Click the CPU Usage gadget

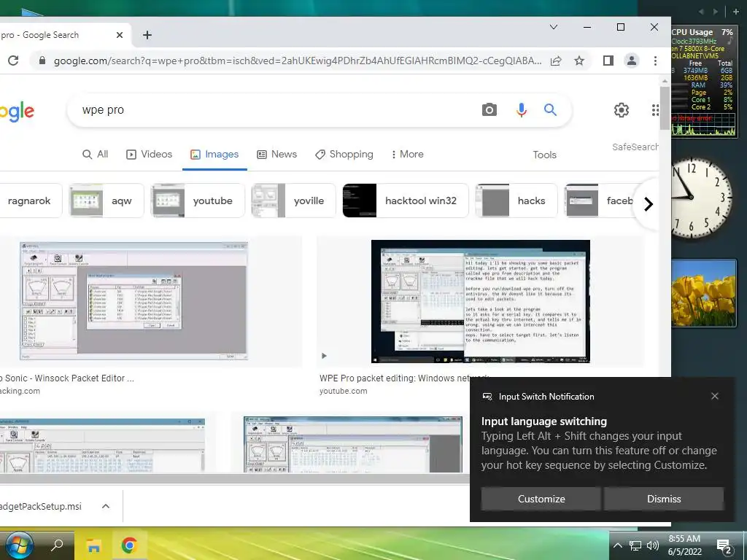[x=704, y=82]
